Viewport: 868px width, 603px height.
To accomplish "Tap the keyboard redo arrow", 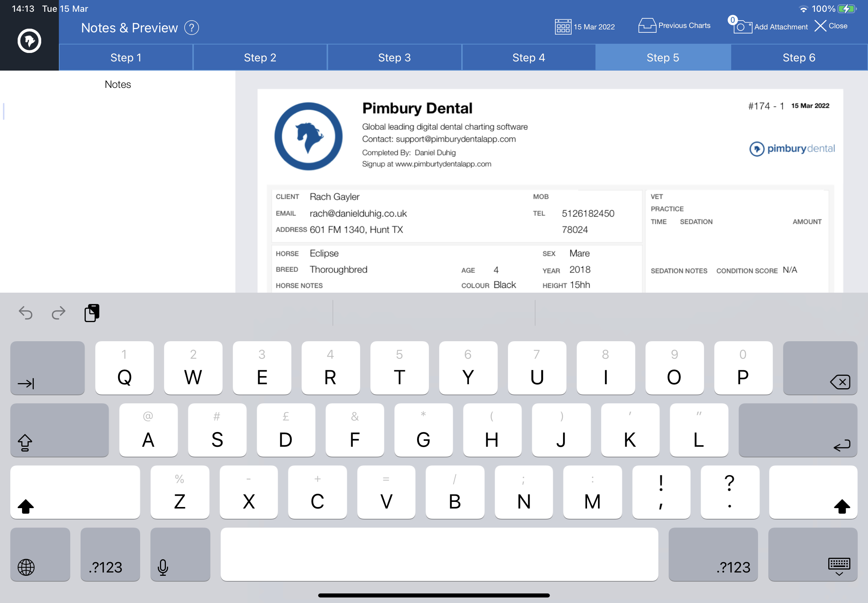I will pyautogui.click(x=58, y=313).
